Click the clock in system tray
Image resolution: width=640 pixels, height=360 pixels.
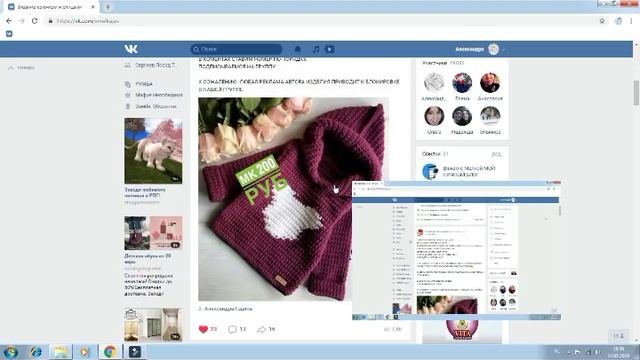click(618, 352)
